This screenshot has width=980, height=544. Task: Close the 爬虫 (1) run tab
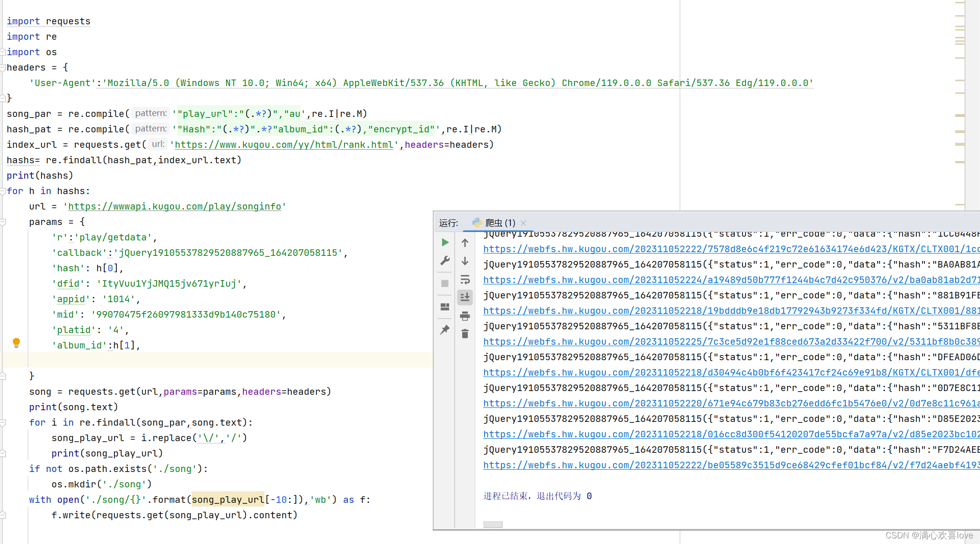pos(523,223)
